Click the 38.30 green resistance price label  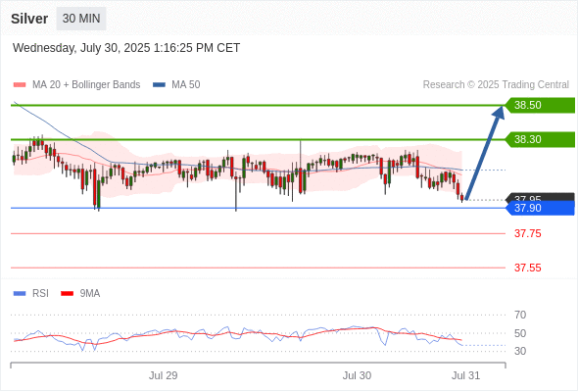[540, 139]
